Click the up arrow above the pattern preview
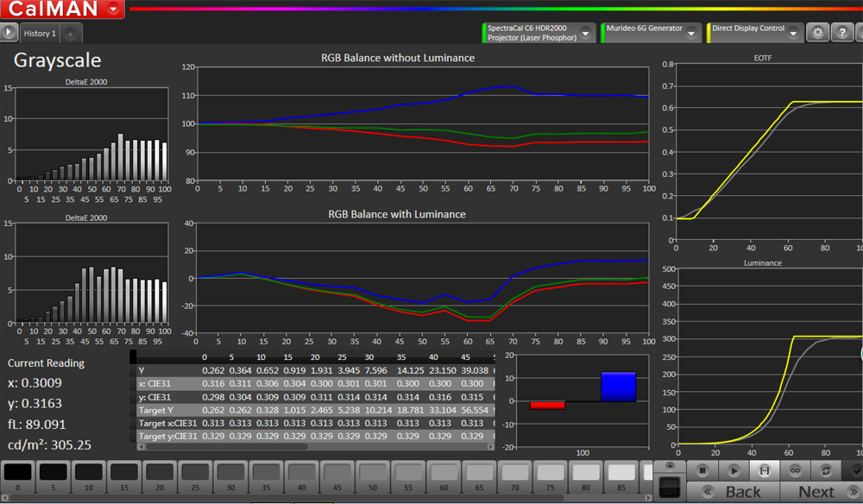863x504 pixels. [668, 467]
